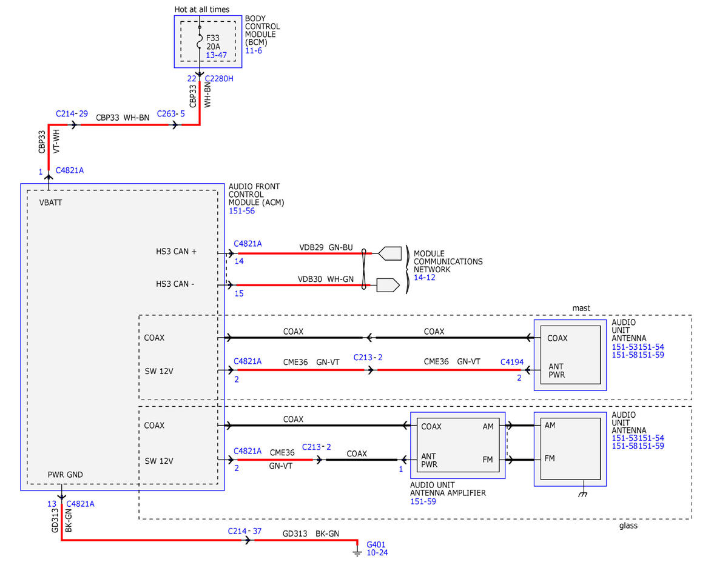Open connector C2280H link
Screen dimensions: 728x562
click(x=219, y=79)
